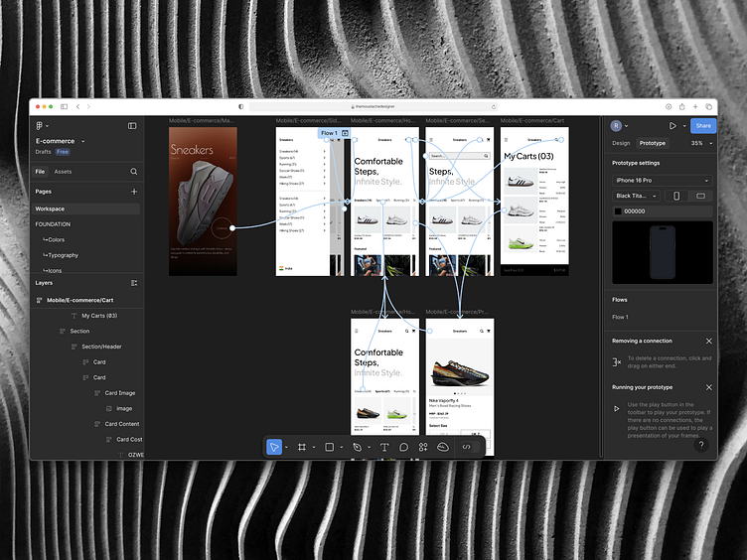Viewport: 747px width, 560px height.
Task: Choose the Rectangle shape tool
Action: (329, 447)
